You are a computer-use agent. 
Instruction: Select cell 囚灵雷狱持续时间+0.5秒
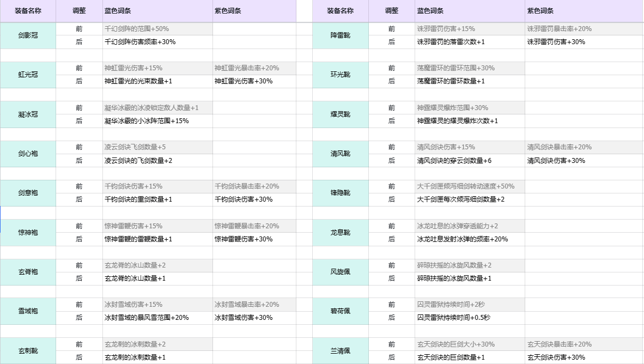point(470,318)
